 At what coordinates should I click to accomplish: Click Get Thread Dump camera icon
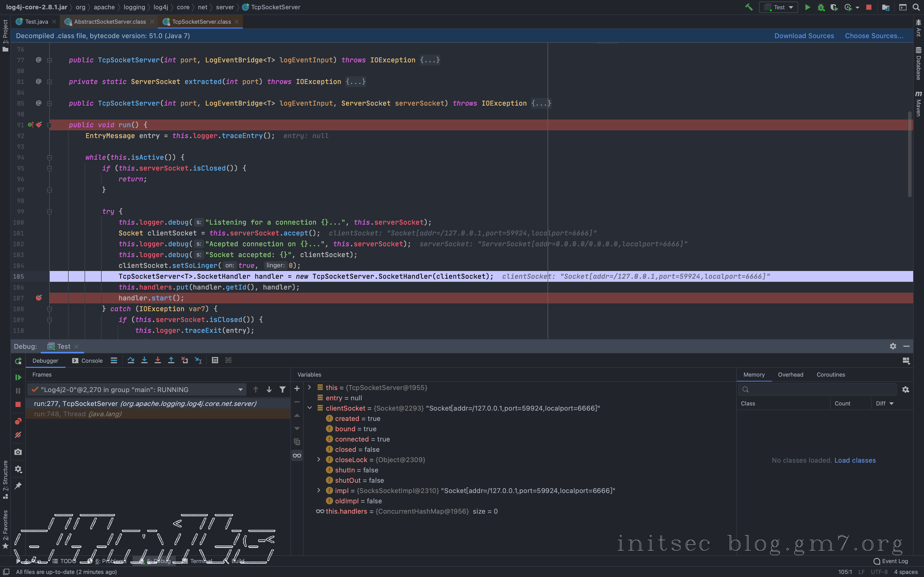[x=18, y=452]
